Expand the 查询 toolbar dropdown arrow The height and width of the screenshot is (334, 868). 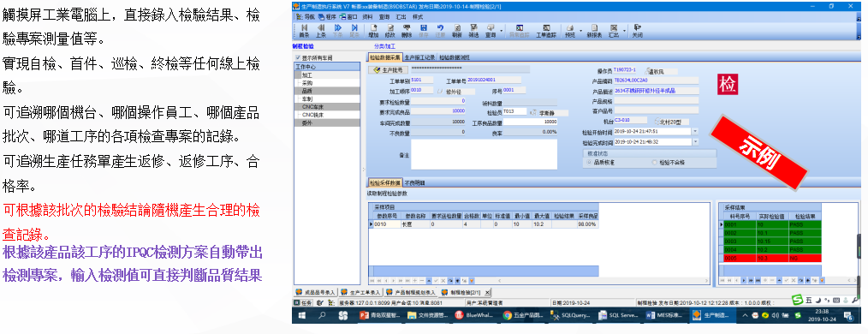(501, 31)
